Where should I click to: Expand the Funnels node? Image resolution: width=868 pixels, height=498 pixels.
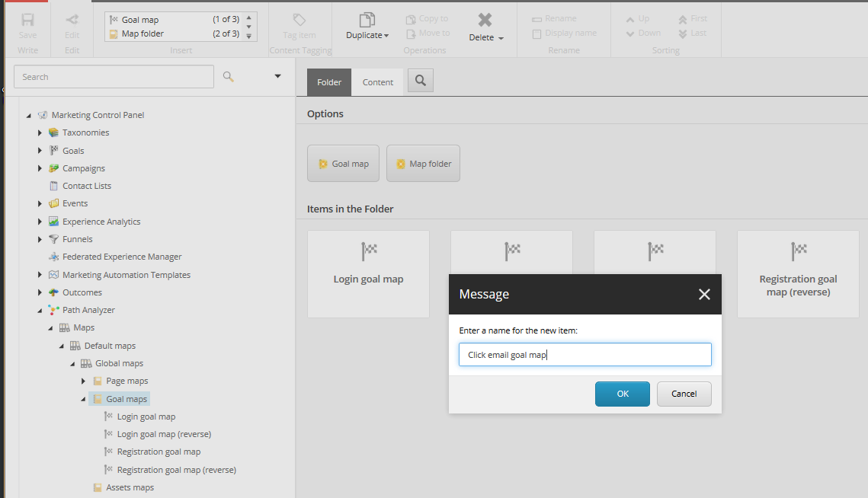(x=40, y=239)
